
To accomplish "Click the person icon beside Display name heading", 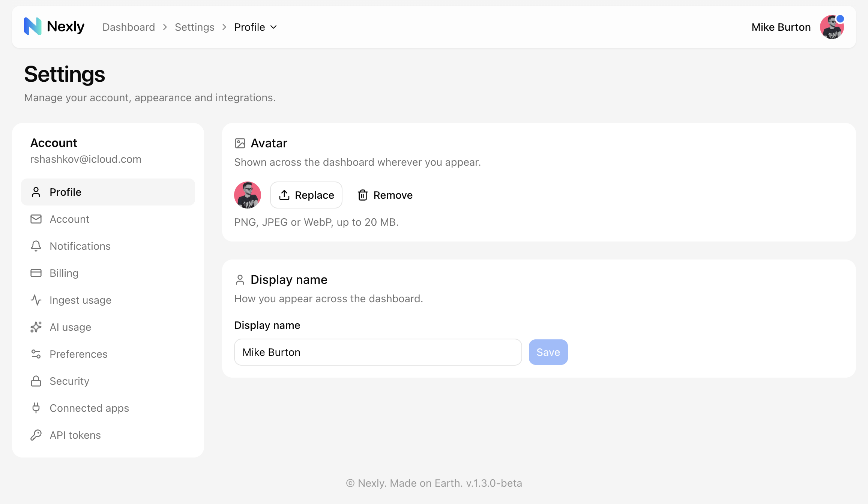I will tap(240, 280).
